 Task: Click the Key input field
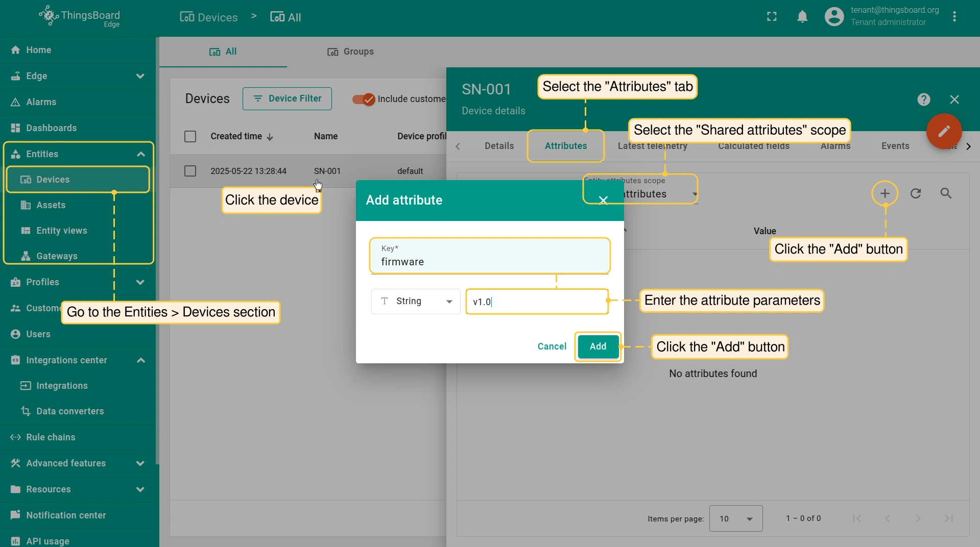(489, 262)
